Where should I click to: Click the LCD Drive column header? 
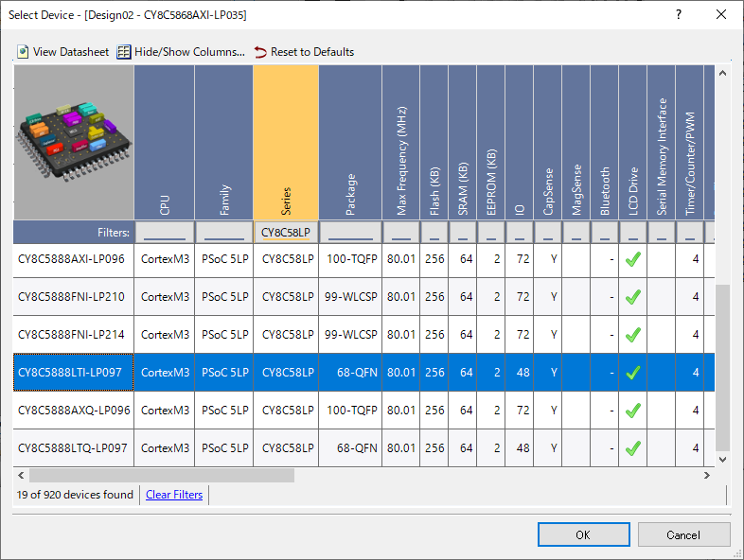pos(633,142)
